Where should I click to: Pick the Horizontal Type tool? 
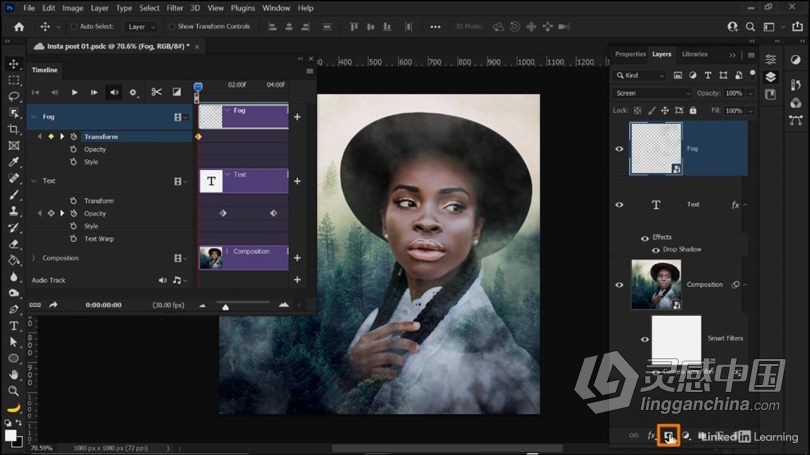click(x=14, y=325)
